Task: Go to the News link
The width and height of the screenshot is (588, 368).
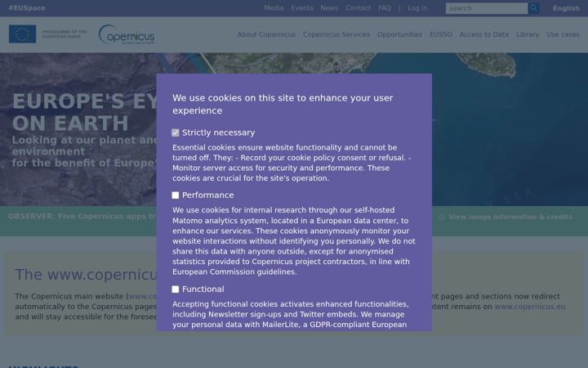Action: pyautogui.click(x=329, y=8)
